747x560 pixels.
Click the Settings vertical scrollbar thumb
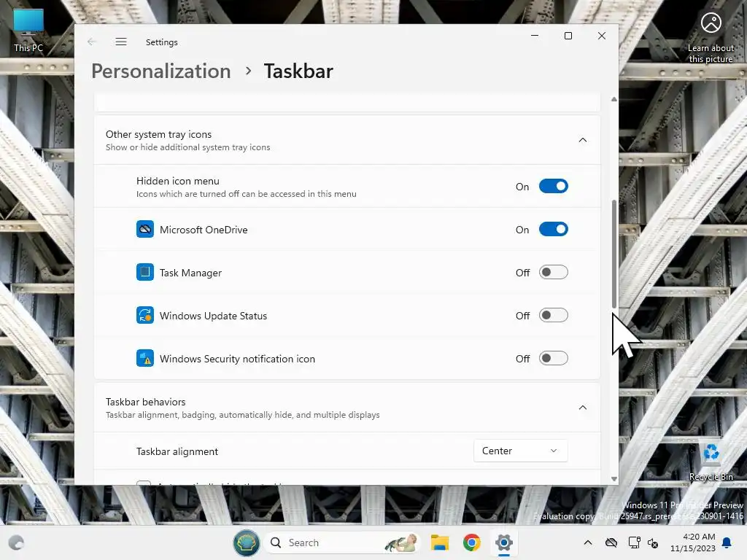click(614, 254)
